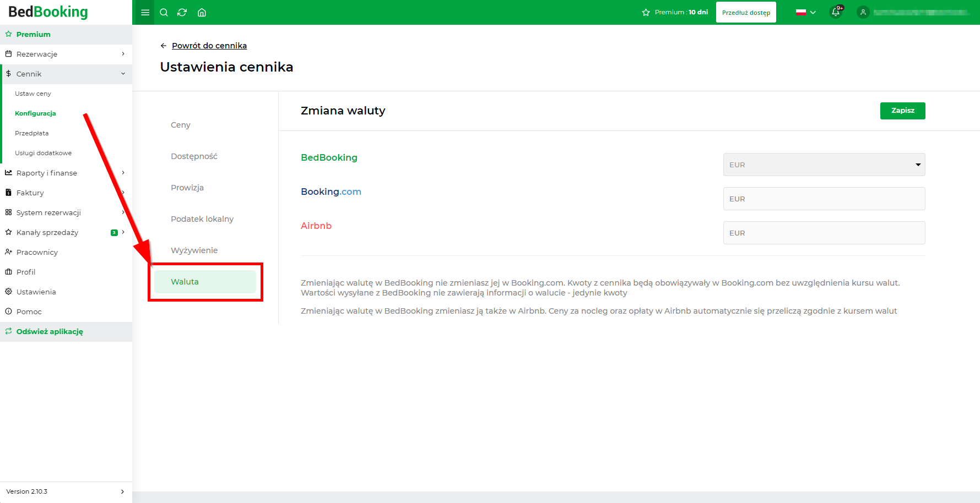
Task: Open the language dropdown chevron
Action: click(813, 12)
